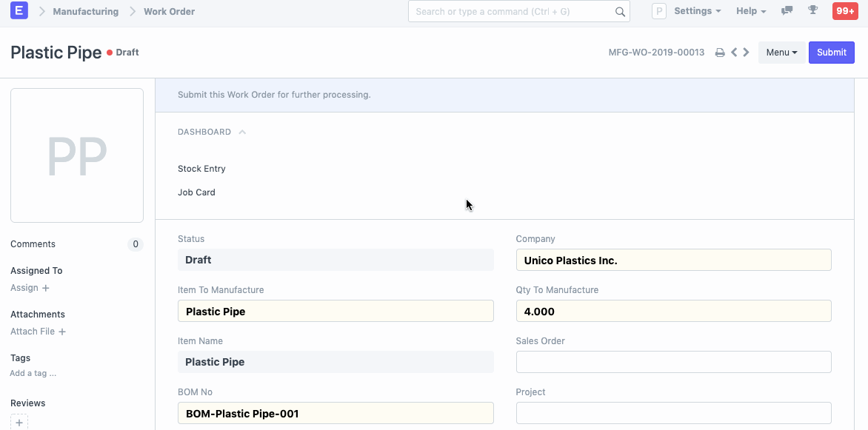Click the ERPNext home logo icon
Viewport: 868px width, 430px height.
[x=19, y=11]
